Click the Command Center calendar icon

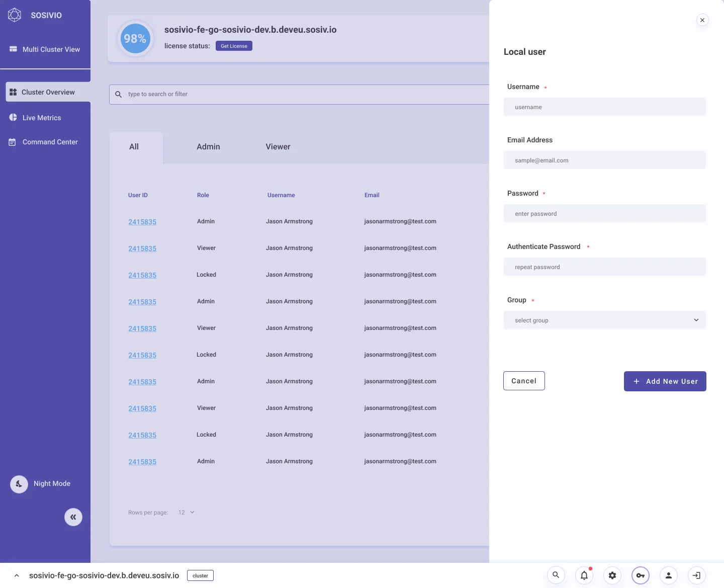pos(13,142)
